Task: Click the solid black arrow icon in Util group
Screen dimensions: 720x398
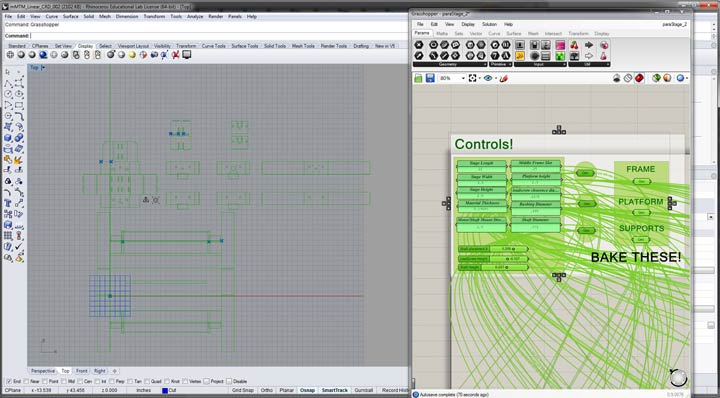Action: click(589, 45)
